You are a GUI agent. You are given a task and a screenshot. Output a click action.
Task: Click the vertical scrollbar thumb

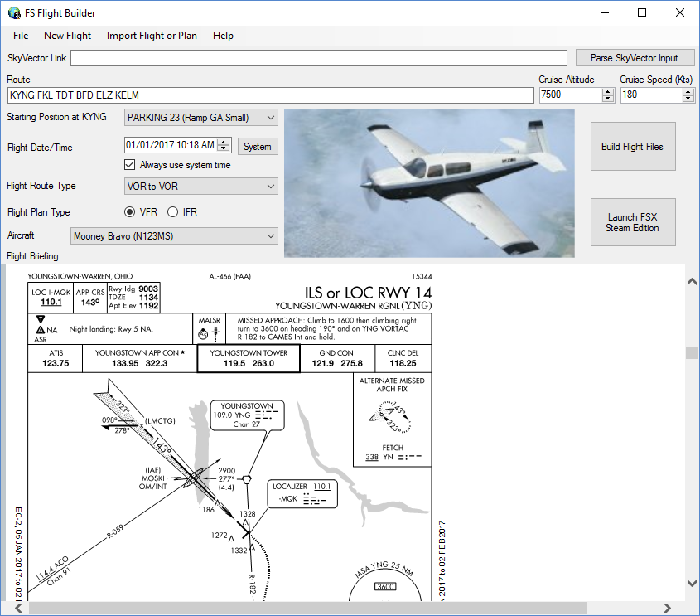click(692, 352)
